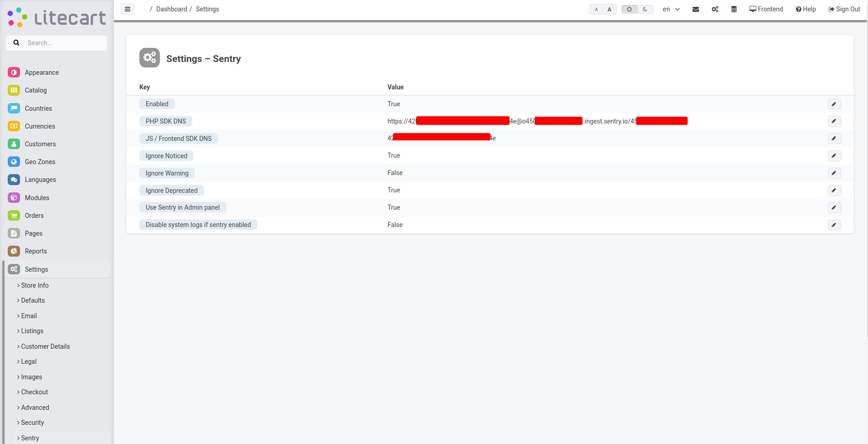
Task: Open the Customers menu item
Action: tap(40, 144)
